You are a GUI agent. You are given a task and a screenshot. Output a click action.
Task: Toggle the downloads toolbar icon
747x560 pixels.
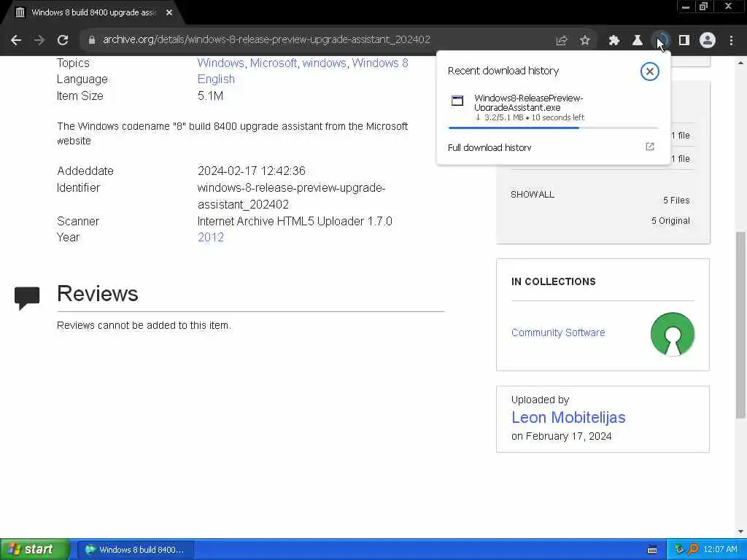point(661,41)
